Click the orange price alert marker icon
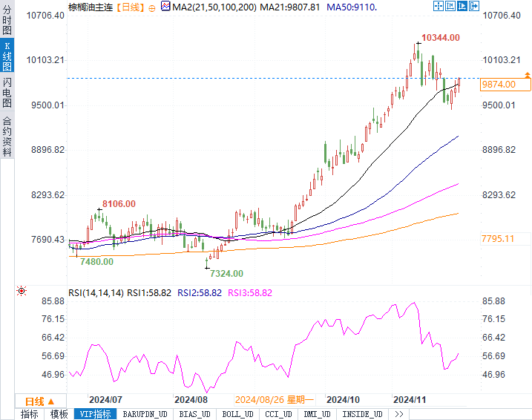This screenshot has width=532, height=420. tap(527, 75)
